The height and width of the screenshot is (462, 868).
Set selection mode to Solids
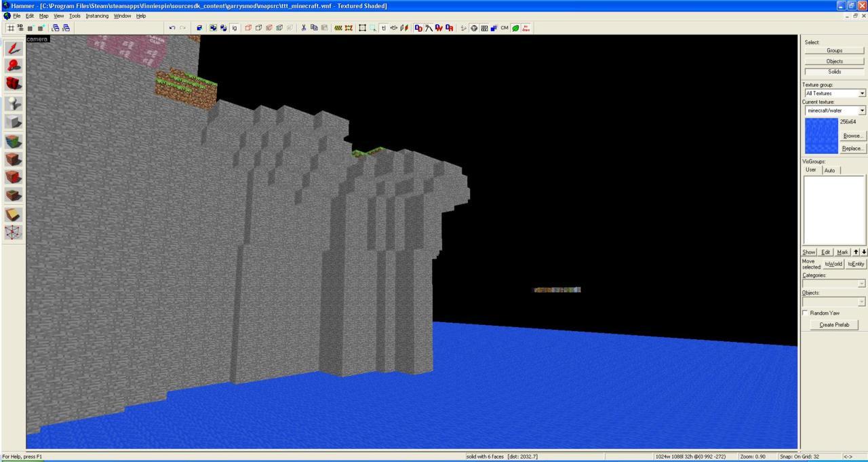834,71
